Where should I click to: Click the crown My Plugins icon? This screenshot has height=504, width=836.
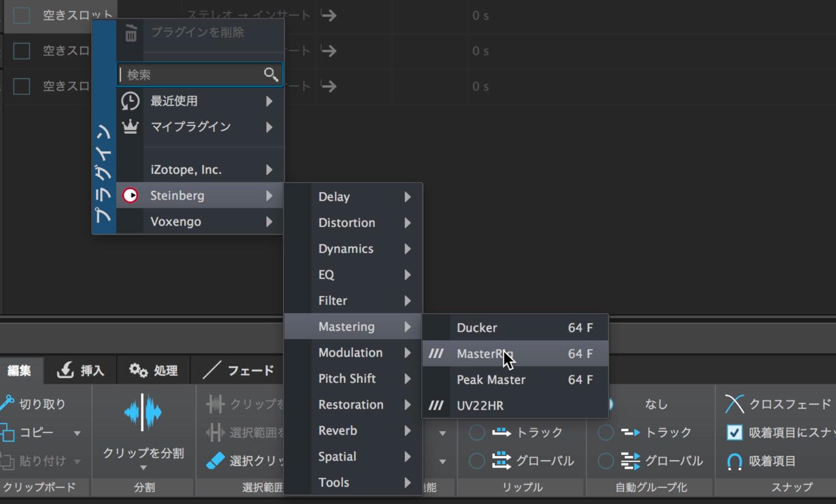click(130, 127)
